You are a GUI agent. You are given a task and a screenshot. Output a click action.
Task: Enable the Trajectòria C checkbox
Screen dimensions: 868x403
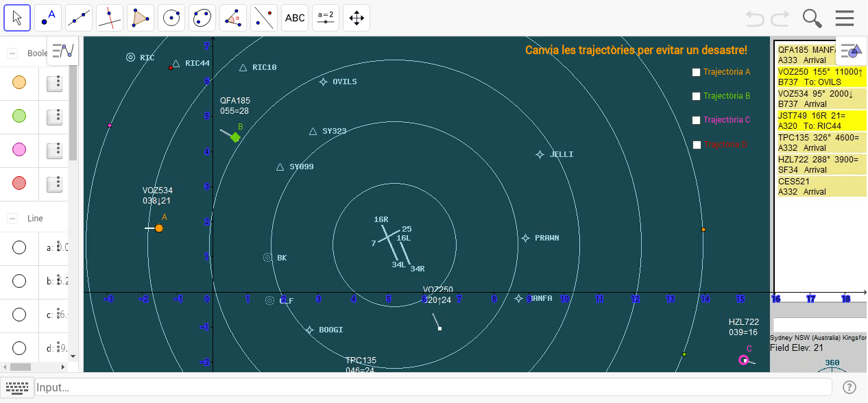pos(697,120)
